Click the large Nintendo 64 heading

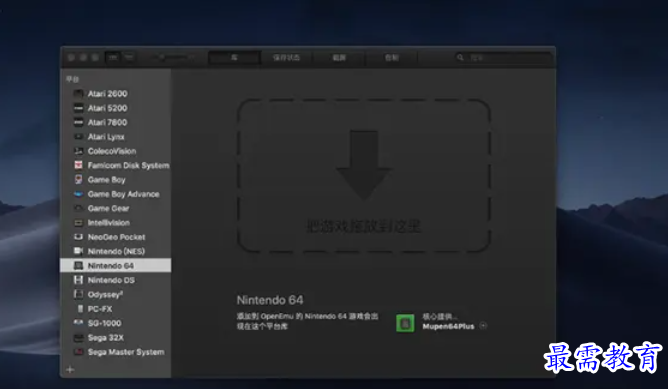coord(270,300)
